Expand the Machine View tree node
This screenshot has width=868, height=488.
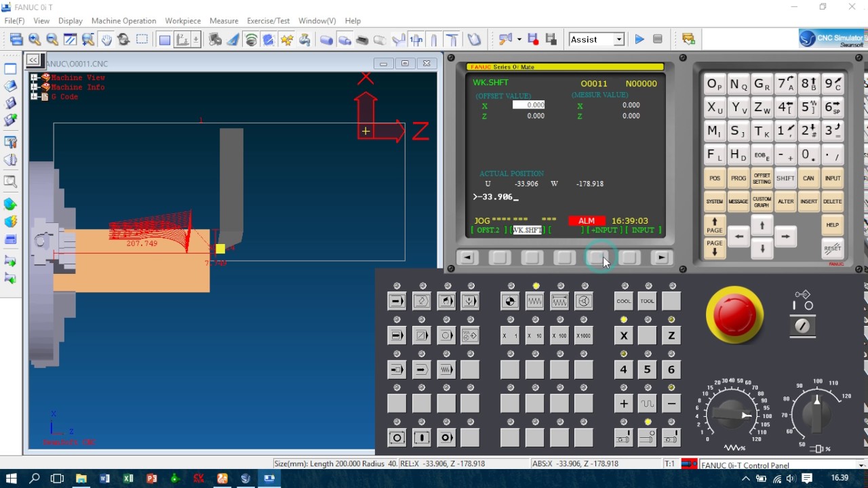34,78
